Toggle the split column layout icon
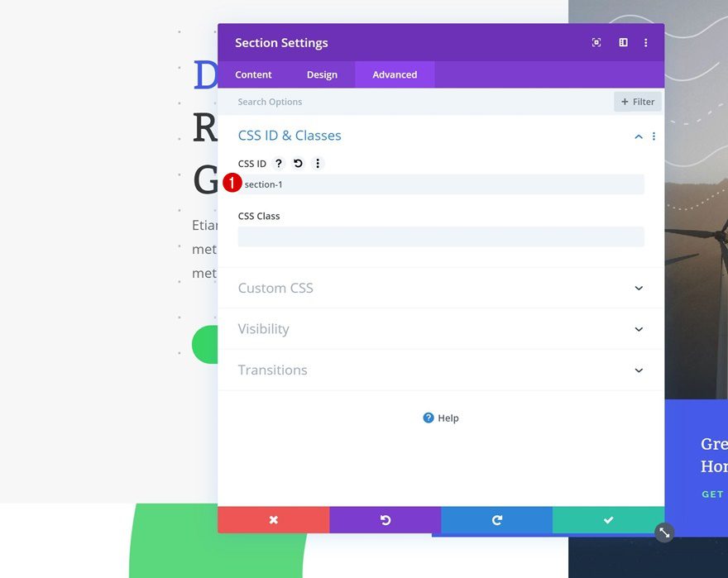 (x=623, y=43)
